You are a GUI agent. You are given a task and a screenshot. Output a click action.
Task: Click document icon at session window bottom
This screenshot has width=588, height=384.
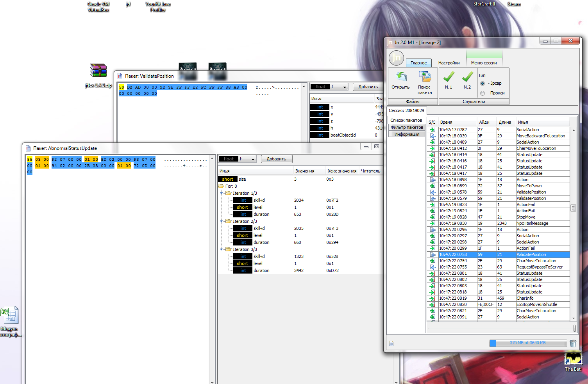(x=391, y=343)
